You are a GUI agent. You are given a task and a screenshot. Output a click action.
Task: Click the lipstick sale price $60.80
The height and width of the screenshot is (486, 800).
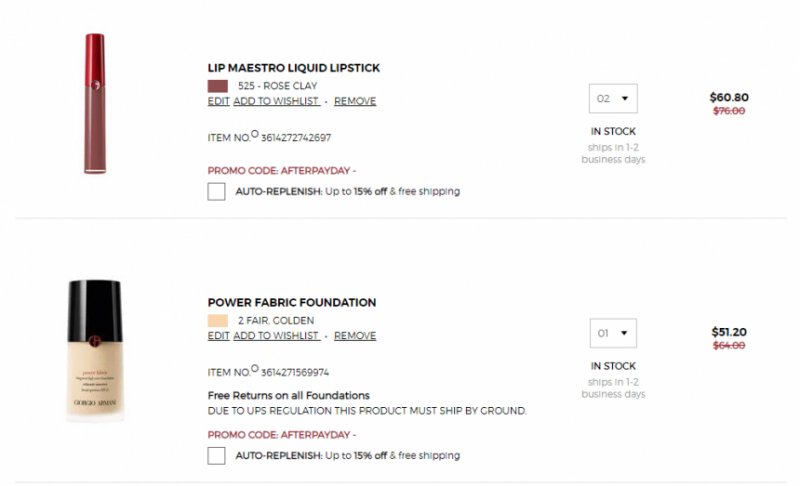click(x=728, y=97)
